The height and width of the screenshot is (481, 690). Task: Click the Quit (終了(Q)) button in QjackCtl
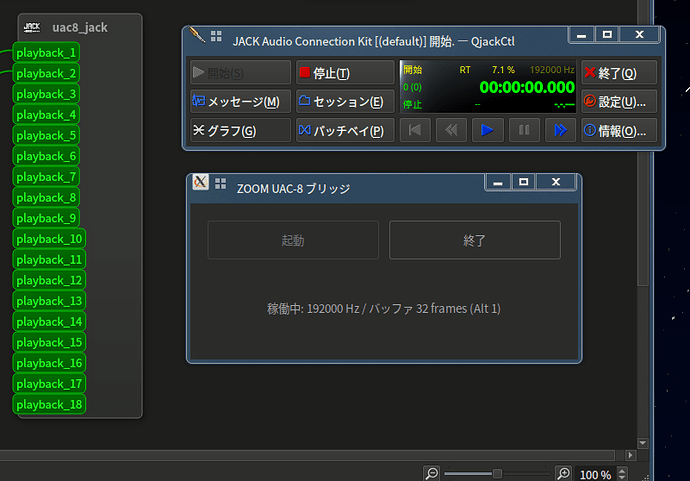[619, 73]
